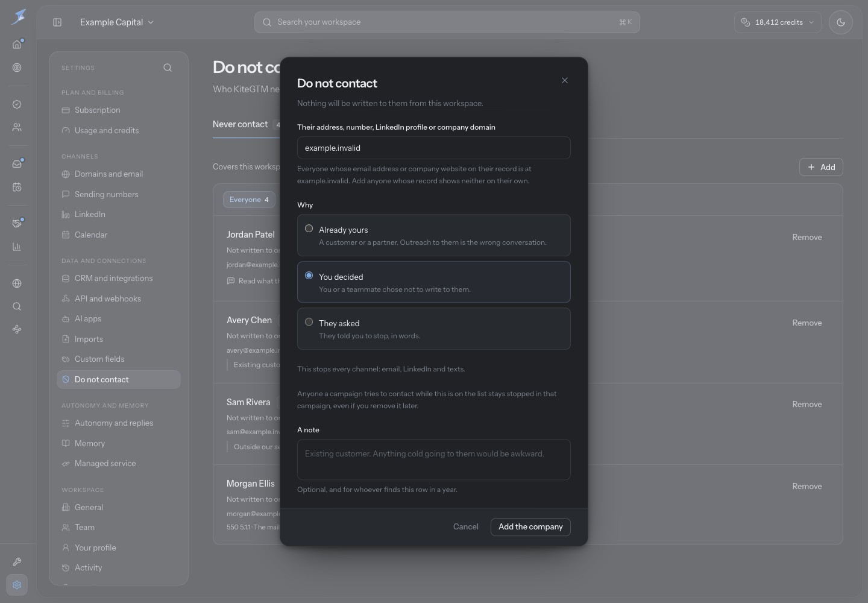The image size is (868, 603).
Task: Click the settings search magnifier icon
Action: [168, 68]
